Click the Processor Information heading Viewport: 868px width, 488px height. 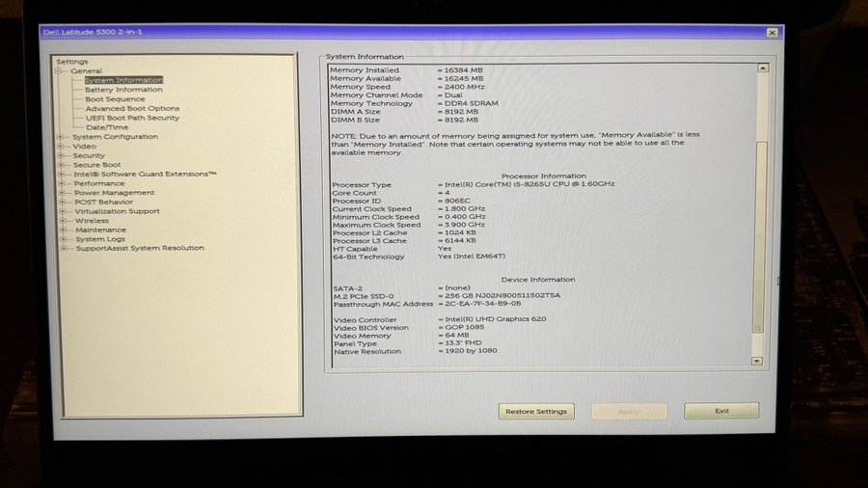(x=544, y=176)
